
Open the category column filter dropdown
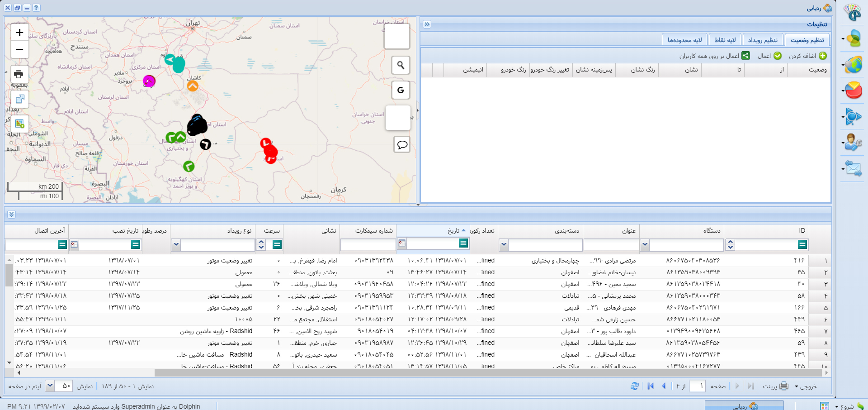pyautogui.click(x=504, y=245)
